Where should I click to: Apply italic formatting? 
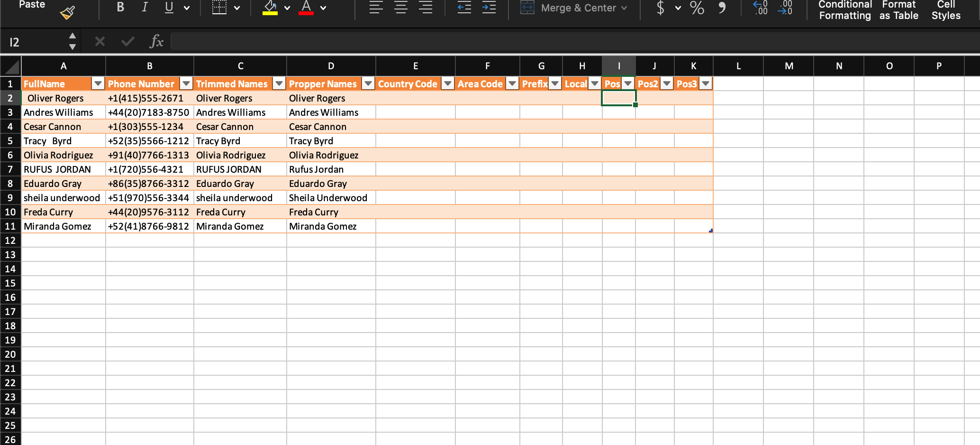coord(145,7)
